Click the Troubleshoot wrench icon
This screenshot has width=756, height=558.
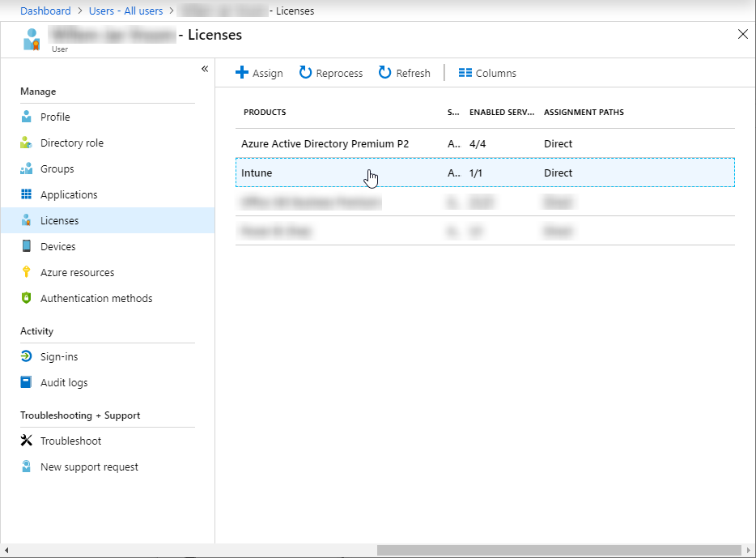(27, 441)
